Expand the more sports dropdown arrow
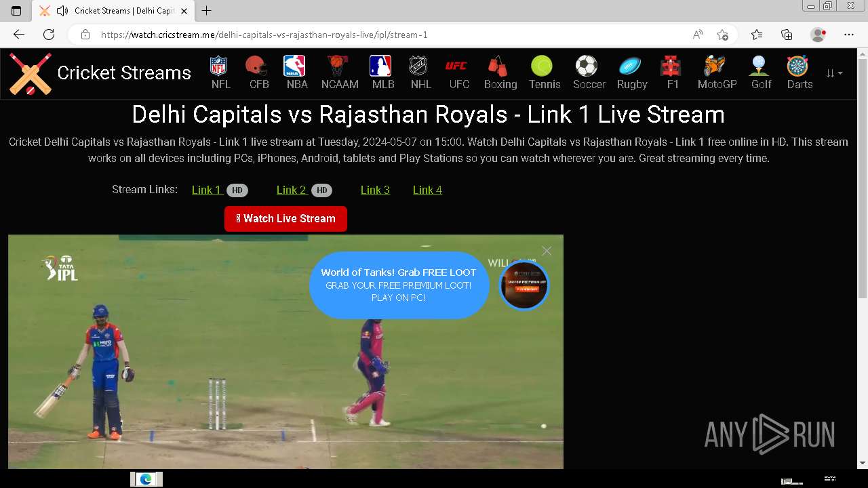 [x=835, y=73]
